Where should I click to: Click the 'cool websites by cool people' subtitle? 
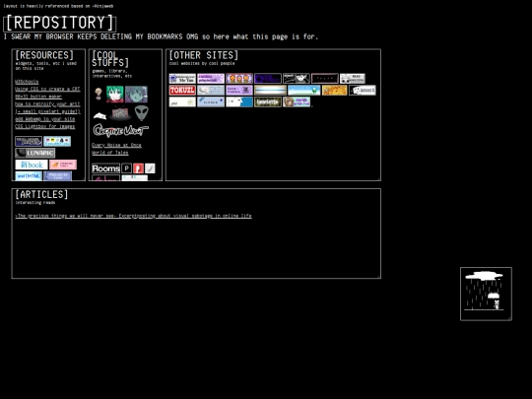point(202,63)
